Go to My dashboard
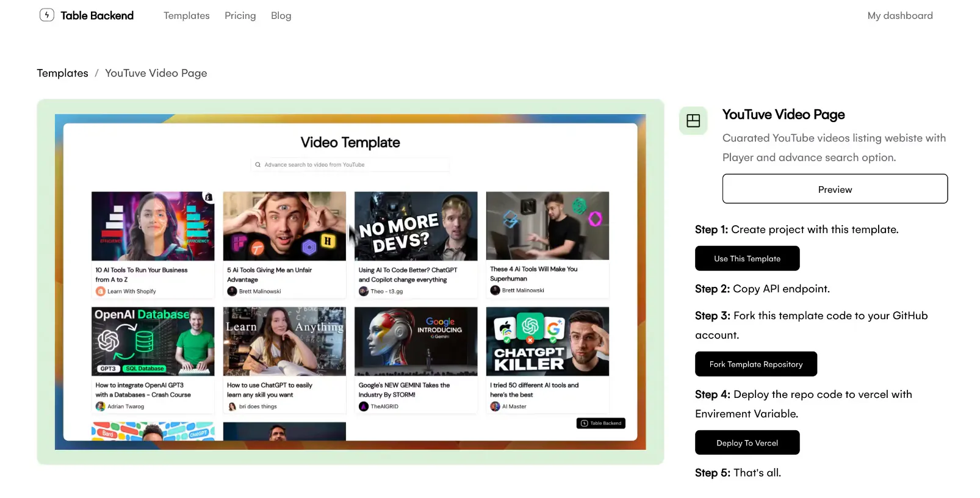The image size is (980, 498). tap(900, 16)
